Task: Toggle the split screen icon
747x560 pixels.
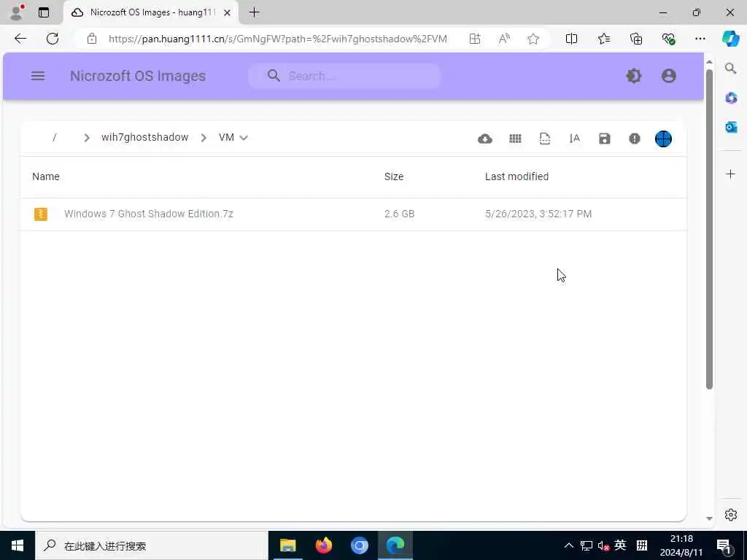Action: (571, 39)
